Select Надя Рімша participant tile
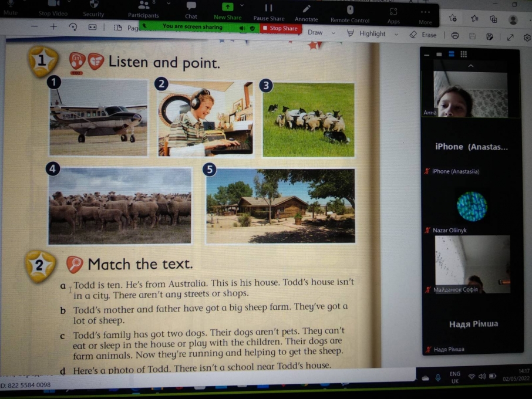The width and height of the screenshot is (532, 399). click(473, 324)
